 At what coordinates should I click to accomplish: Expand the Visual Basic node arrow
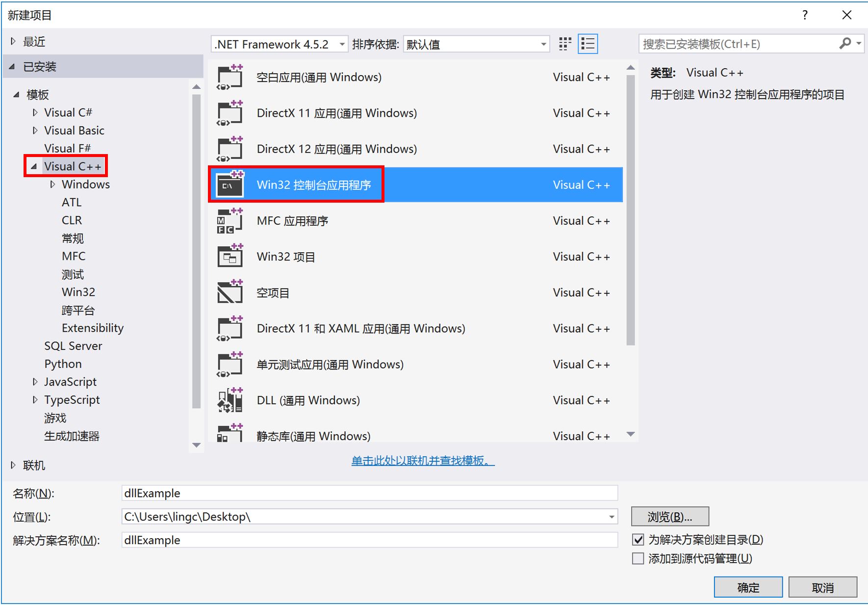tap(35, 131)
